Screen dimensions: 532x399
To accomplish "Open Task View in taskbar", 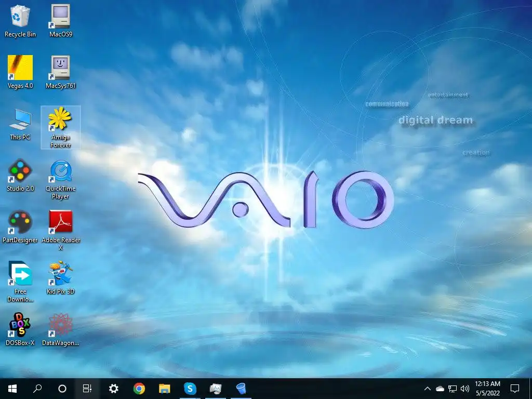I will pos(87,389).
